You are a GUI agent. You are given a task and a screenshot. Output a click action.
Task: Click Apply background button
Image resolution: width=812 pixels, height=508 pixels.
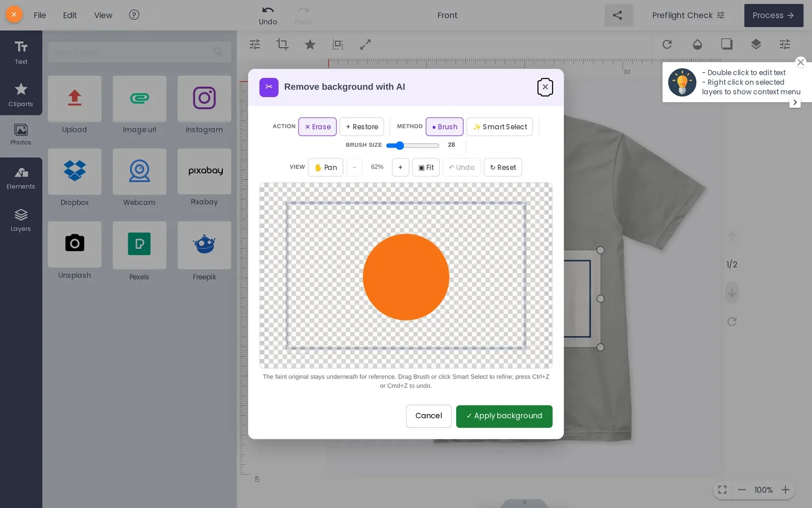coord(504,416)
